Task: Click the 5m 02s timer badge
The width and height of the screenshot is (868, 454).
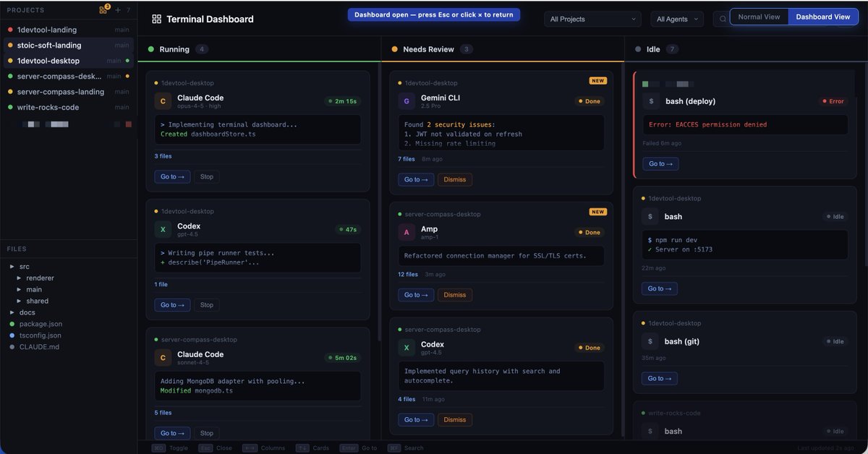Action: [342, 357]
